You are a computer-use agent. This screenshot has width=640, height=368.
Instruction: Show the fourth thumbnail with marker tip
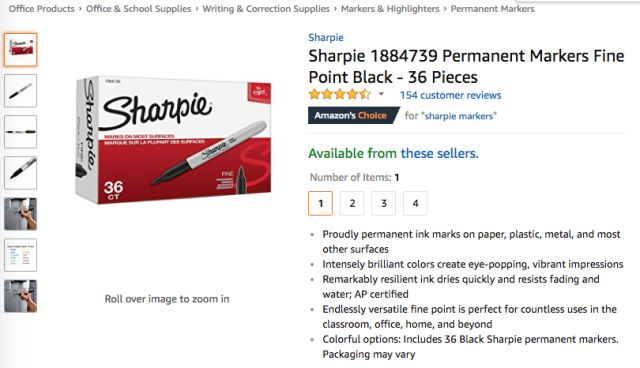coord(20,173)
